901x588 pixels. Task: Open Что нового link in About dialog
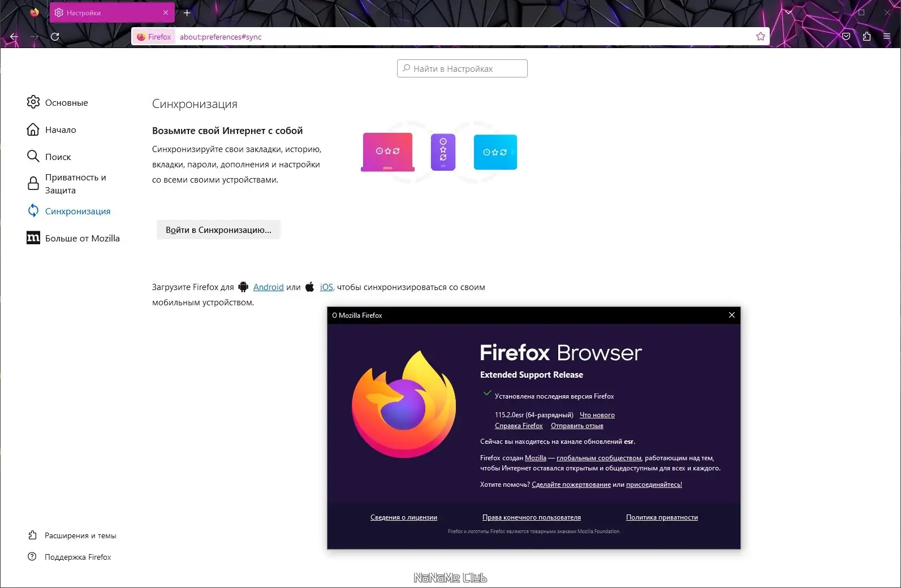click(597, 415)
